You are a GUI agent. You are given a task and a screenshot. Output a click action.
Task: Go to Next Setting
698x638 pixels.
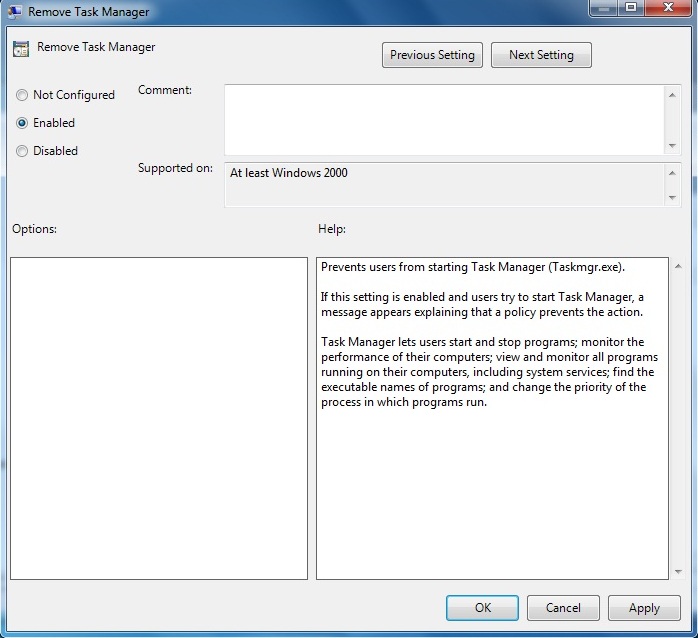click(x=541, y=55)
